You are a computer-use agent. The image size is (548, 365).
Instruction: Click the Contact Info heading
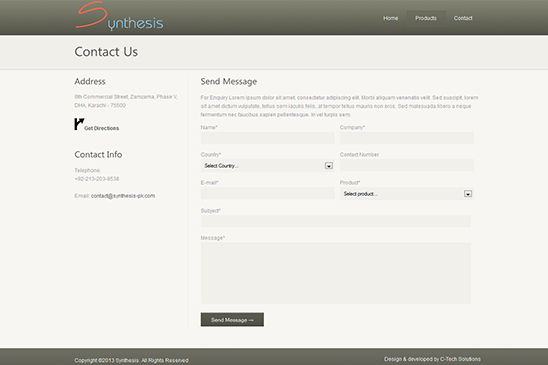(98, 155)
